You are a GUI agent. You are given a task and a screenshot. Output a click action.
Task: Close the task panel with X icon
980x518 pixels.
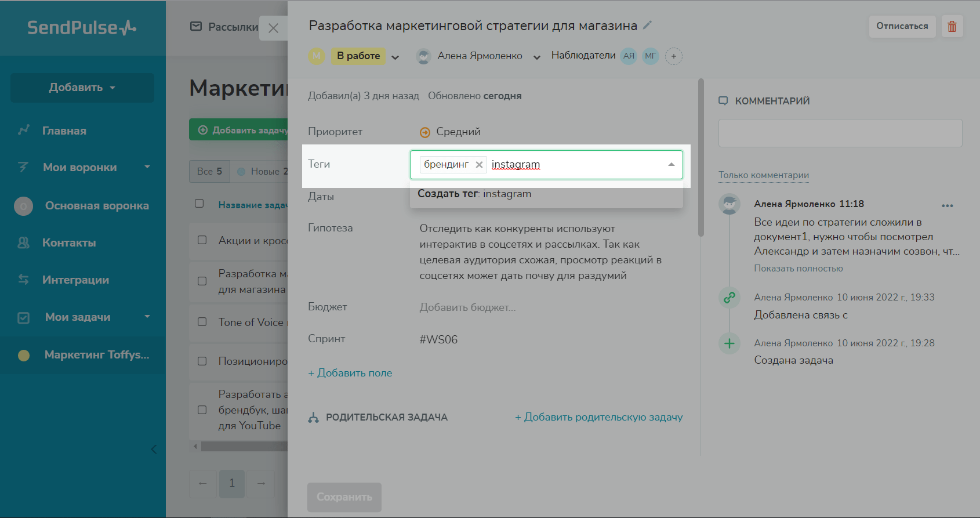point(274,28)
